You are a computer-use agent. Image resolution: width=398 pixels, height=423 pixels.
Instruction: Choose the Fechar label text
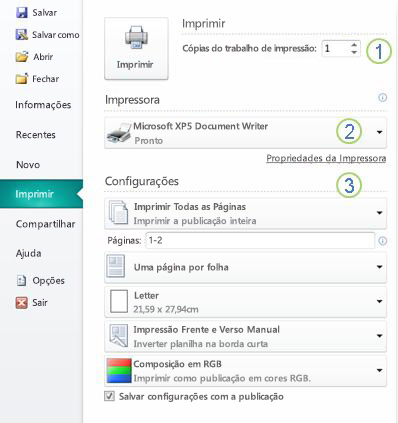[46, 79]
